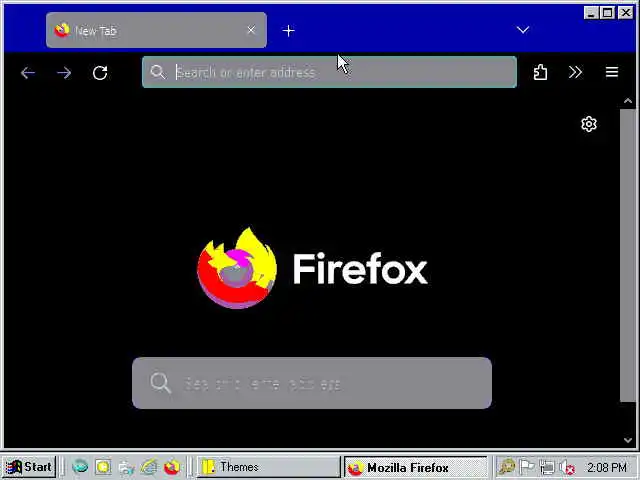Select the New Tab tab
The height and width of the screenshot is (480, 640).
[156, 30]
